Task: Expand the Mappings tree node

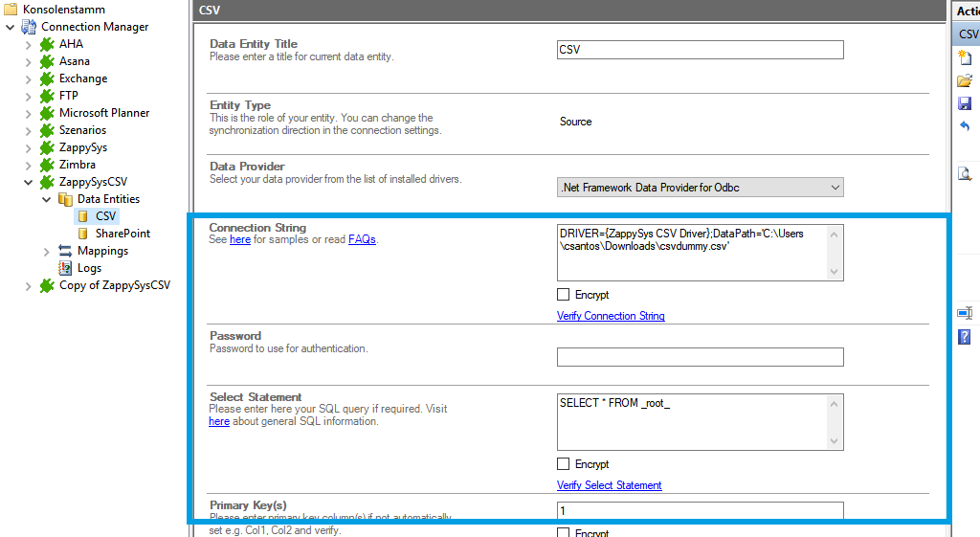Action: pyautogui.click(x=47, y=251)
